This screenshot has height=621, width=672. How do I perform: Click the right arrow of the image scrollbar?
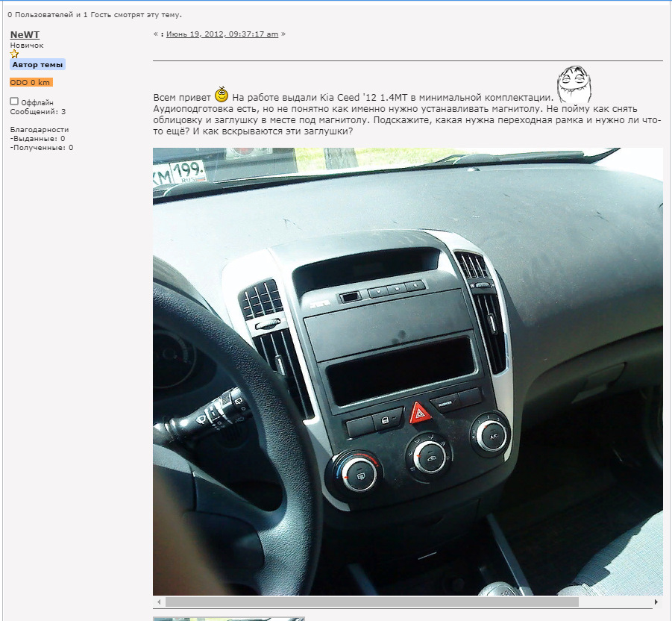[x=656, y=602]
